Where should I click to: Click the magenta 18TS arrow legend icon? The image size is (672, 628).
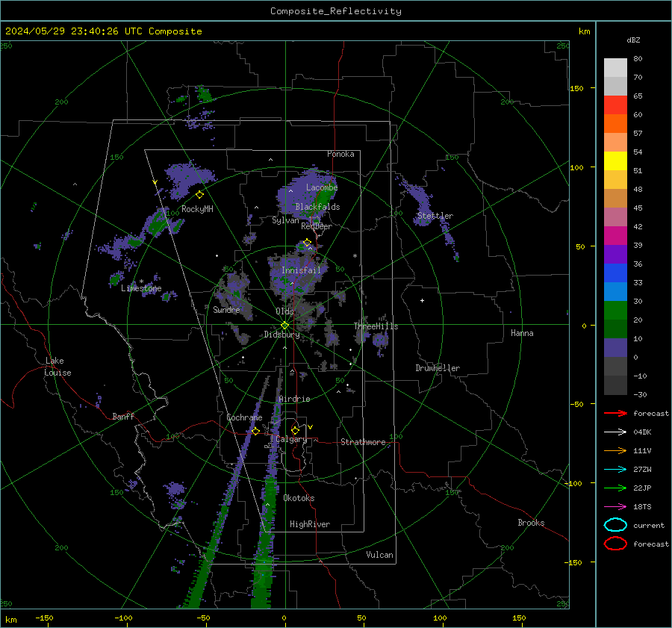click(615, 507)
